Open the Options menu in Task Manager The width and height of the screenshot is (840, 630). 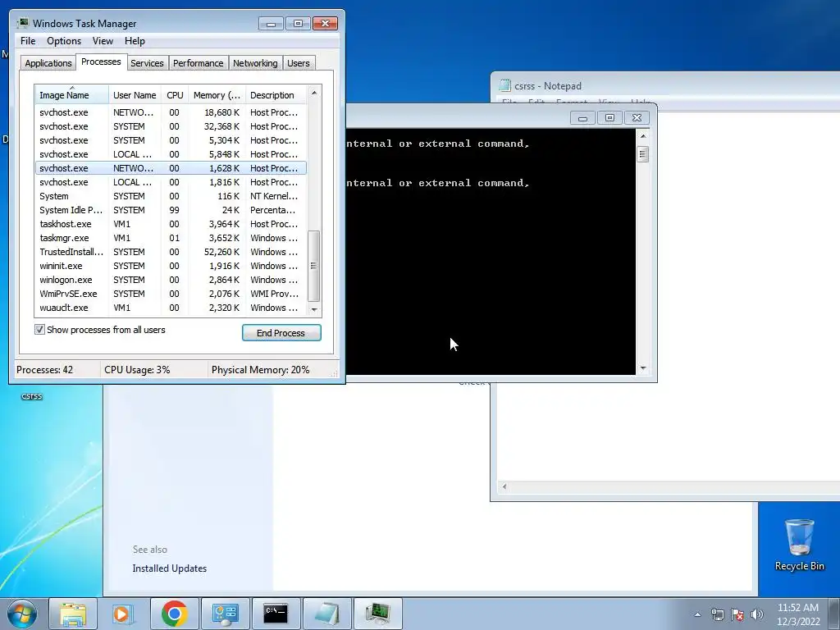click(x=64, y=41)
